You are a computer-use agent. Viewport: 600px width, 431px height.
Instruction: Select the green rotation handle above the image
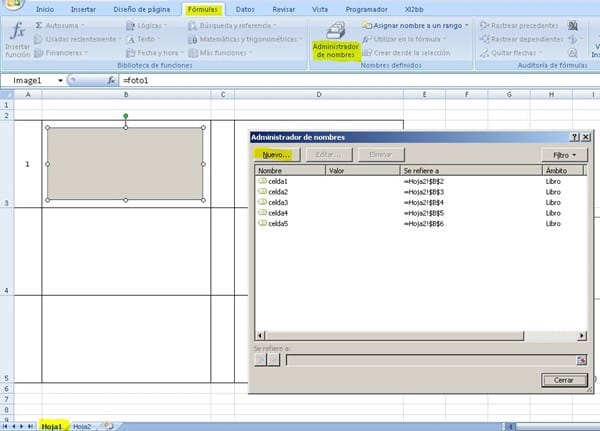click(x=125, y=116)
